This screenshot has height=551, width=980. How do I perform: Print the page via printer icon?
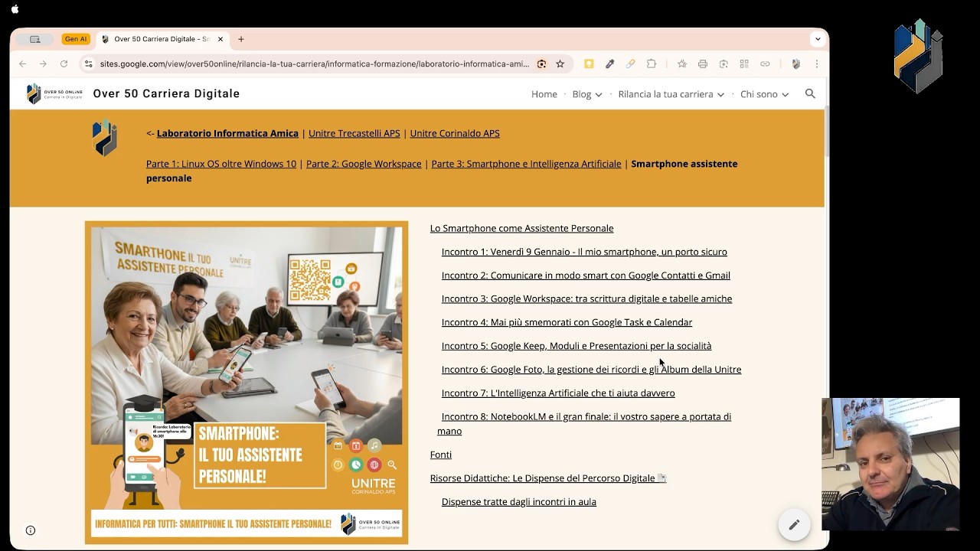pyautogui.click(x=703, y=64)
